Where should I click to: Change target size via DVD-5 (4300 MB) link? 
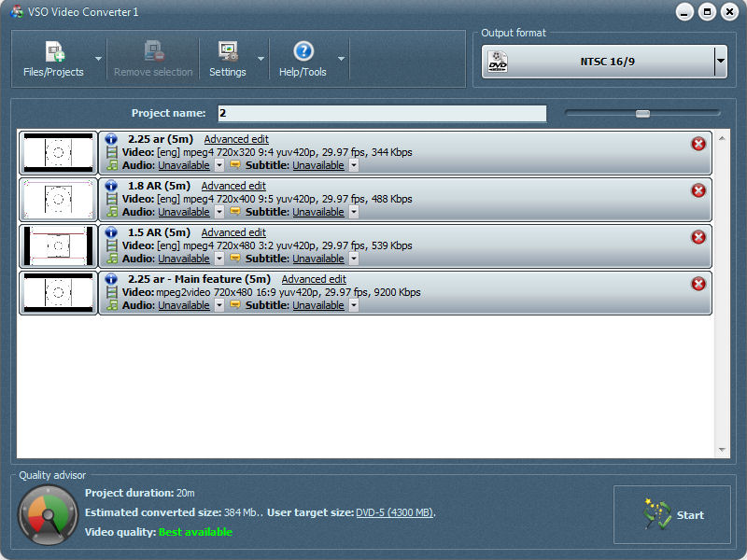(x=394, y=512)
